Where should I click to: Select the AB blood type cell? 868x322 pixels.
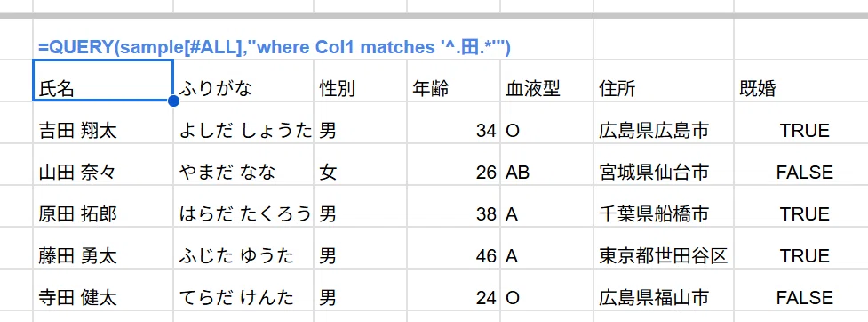pos(546,165)
